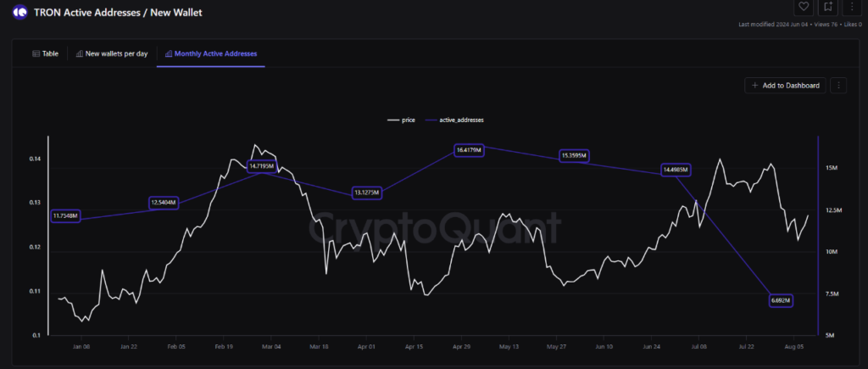The width and height of the screenshot is (868, 369).
Task: Click the 14.7195M data label
Action: pos(261,165)
